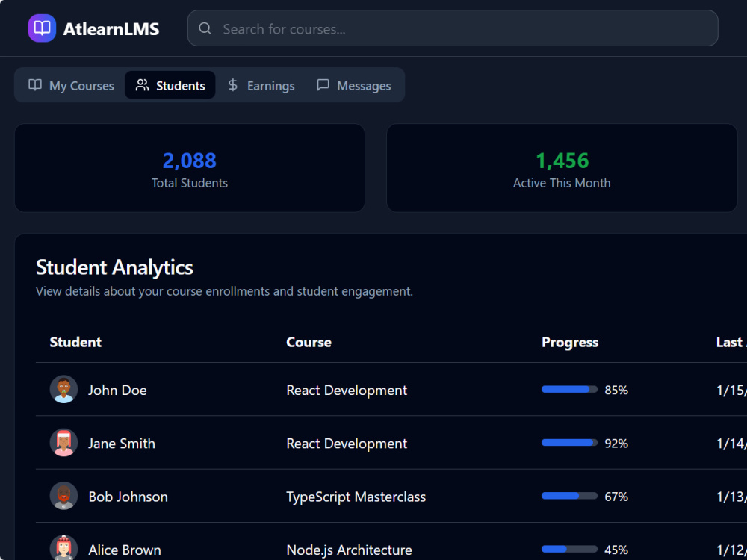Select the name Jane Smith

pyautogui.click(x=122, y=444)
